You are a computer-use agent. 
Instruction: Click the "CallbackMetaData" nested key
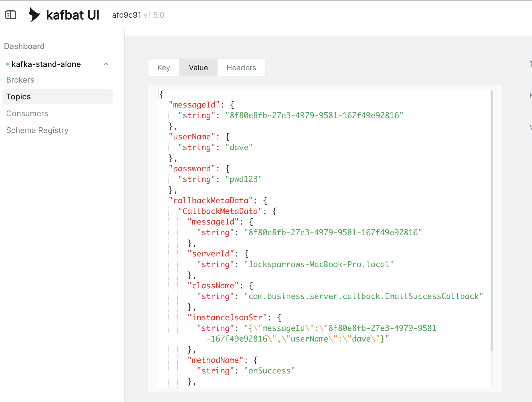click(x=220, y=211)
